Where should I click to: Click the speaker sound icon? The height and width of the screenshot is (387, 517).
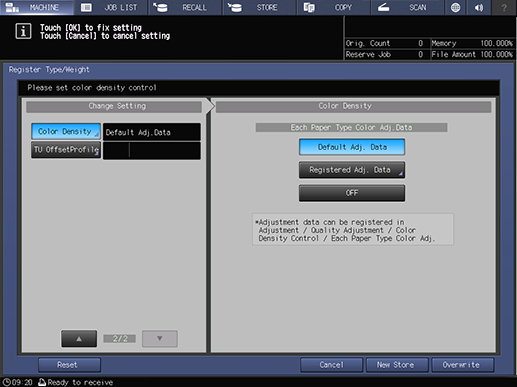coord(479,7)
